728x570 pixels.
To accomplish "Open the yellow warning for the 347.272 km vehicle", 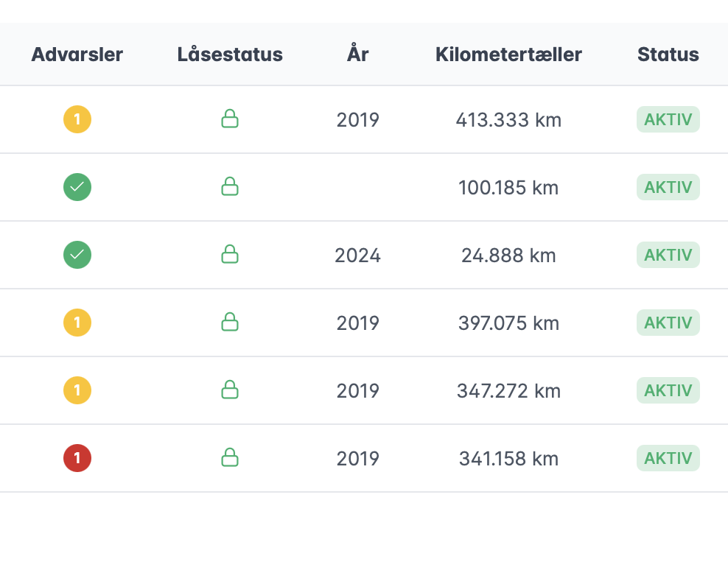I will tap(77, 390).
